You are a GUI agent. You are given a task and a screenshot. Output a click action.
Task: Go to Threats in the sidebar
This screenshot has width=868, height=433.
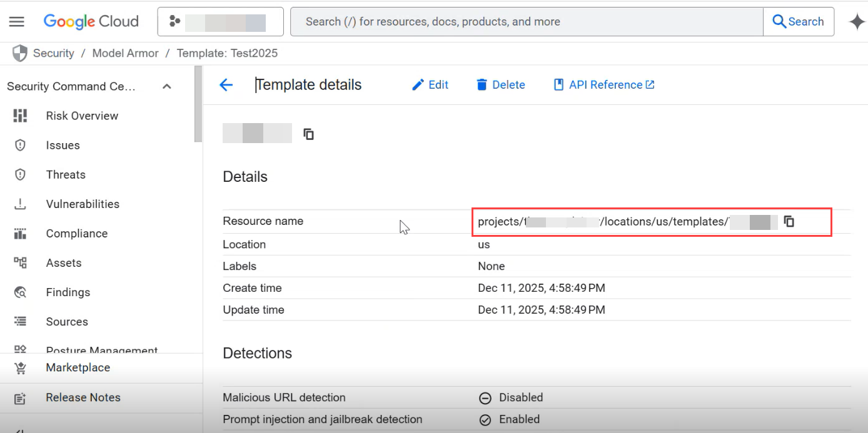coord(66,175)
